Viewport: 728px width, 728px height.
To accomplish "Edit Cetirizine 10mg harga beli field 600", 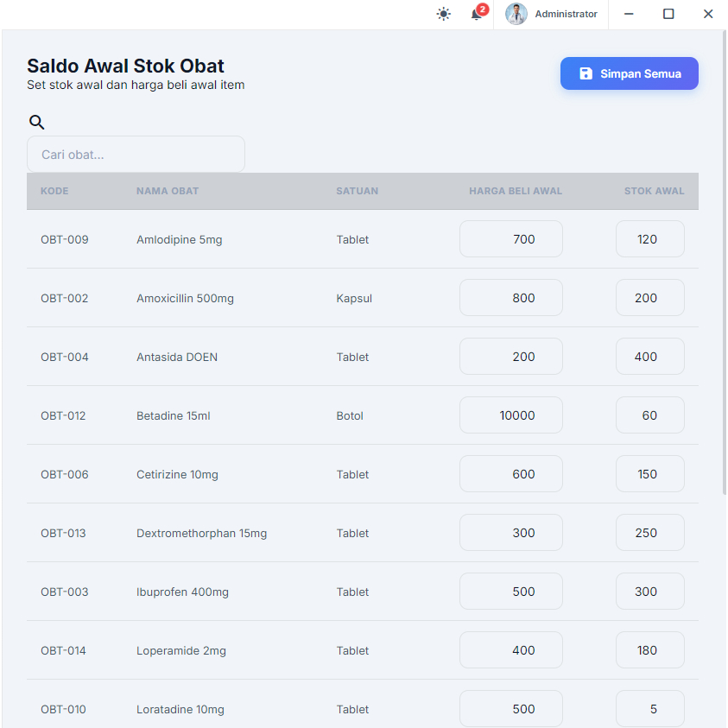I will click(511, 473).
